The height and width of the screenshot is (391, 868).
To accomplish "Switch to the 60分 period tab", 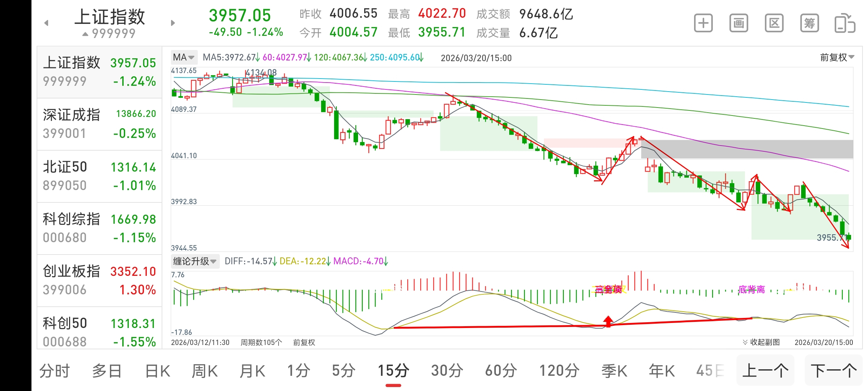I will click(x=501, y=371).
